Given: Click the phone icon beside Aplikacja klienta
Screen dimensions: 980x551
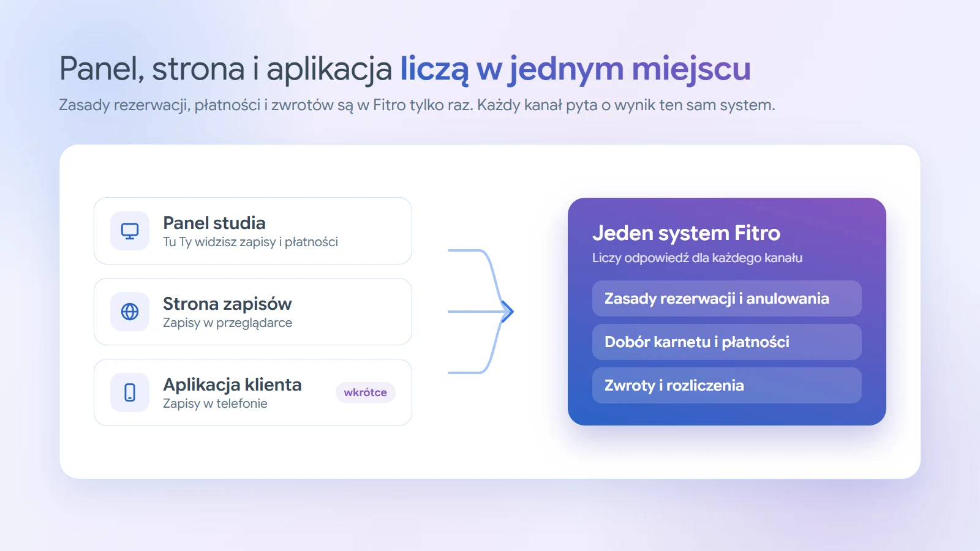Looking at the screenshot, I should 130,392.
